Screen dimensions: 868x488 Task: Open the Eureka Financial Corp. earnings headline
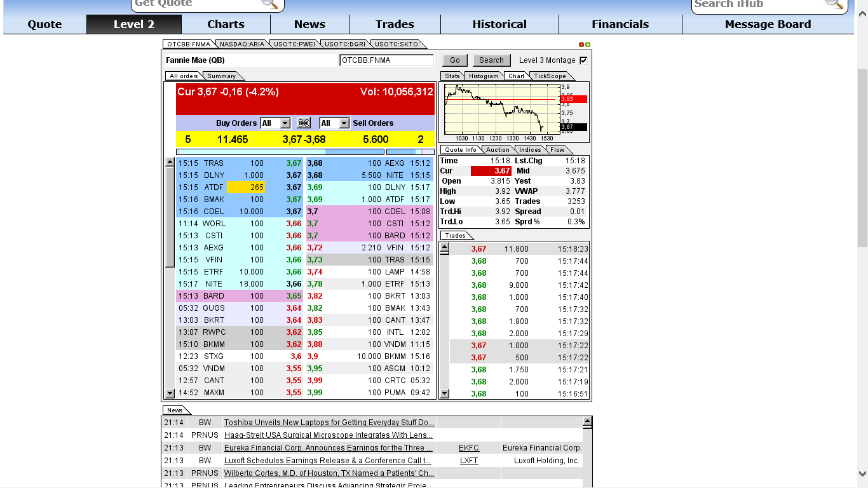pyautogui.click(x=329, y=448)
